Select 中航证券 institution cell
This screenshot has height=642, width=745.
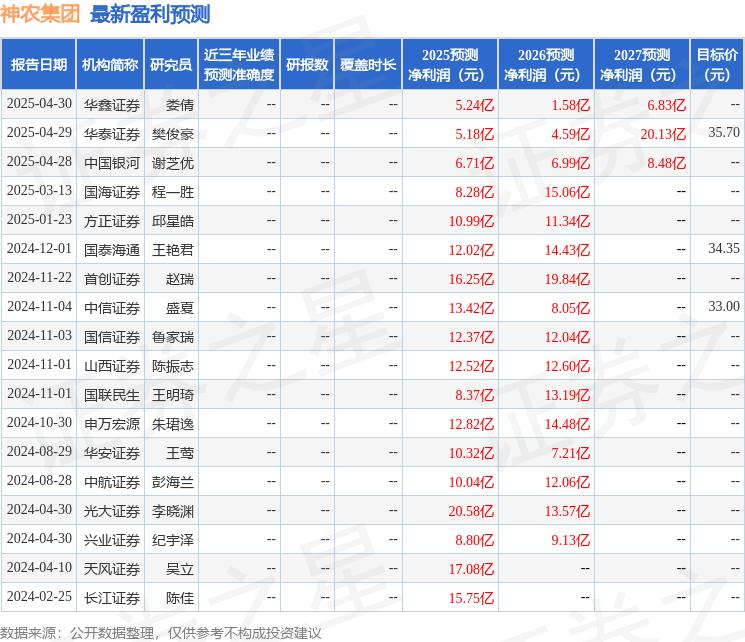112,482
